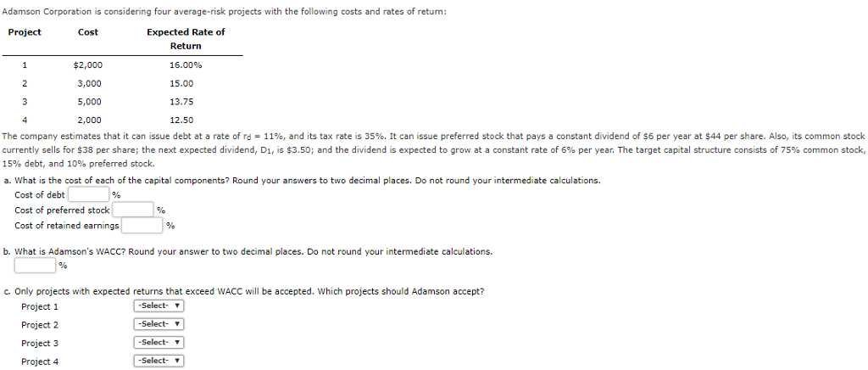Screen dimensions: 868x370
Task: Open the Project 3 Select dropdown
Action: pos(159,342)
